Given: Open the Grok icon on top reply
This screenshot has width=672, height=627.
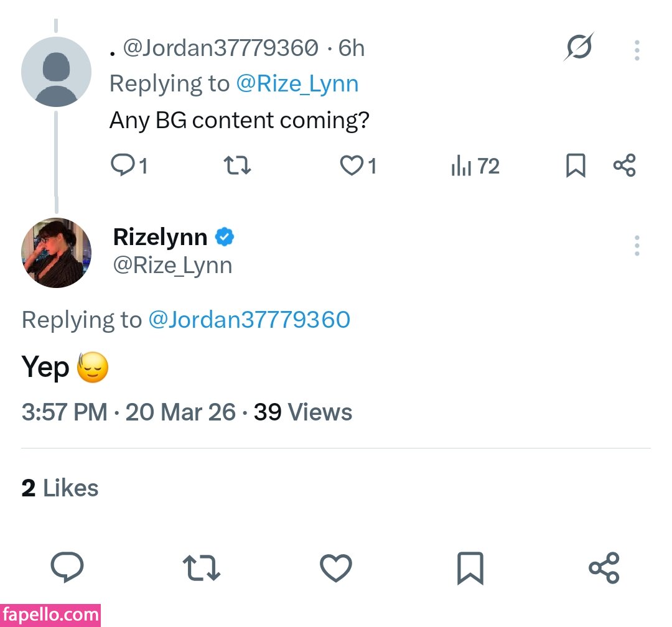Looking at the screenshot, I should (579, 47).
